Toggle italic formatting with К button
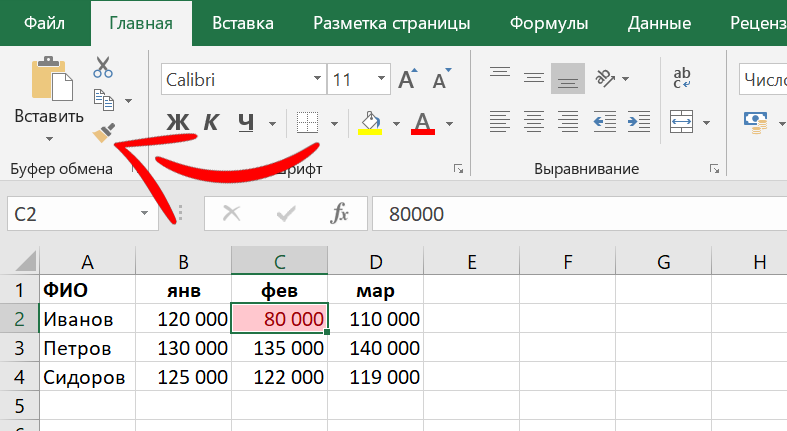 211,123
